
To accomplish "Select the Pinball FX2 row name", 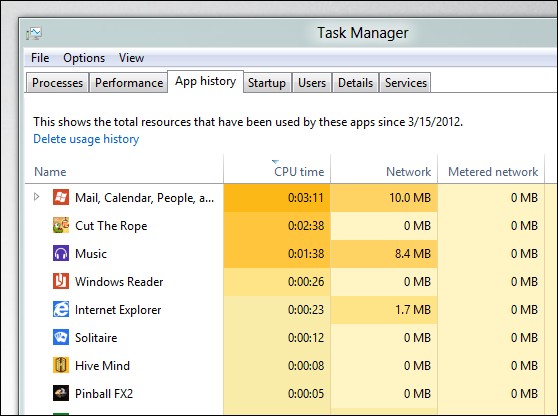I will point(104,394).
